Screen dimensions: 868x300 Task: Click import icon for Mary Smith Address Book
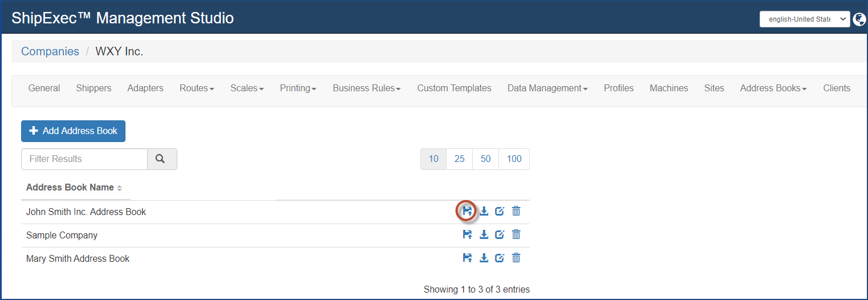[467, 258]
